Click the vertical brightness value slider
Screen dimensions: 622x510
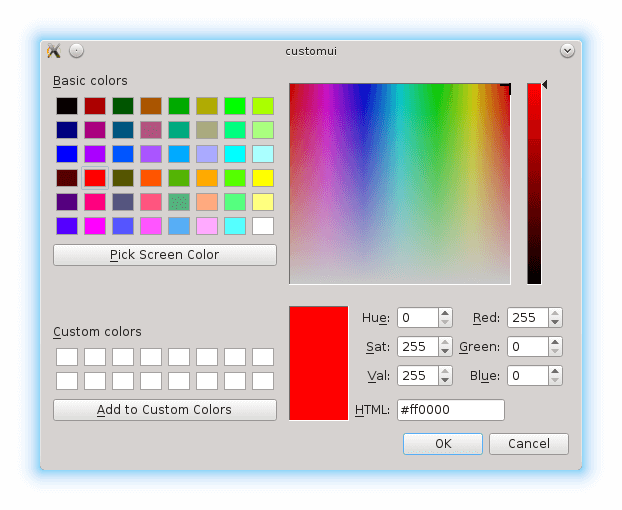tap(534, 184)
